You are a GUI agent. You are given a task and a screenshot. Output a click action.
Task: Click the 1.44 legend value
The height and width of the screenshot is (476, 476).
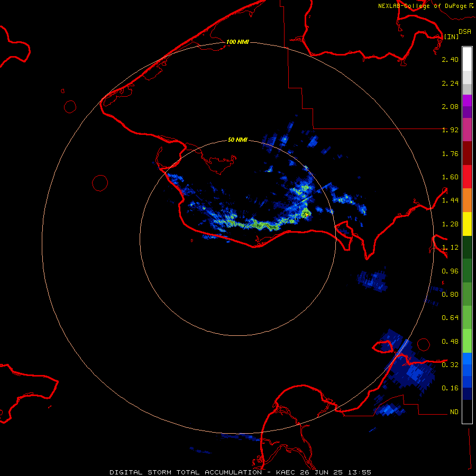coord(450,200)
